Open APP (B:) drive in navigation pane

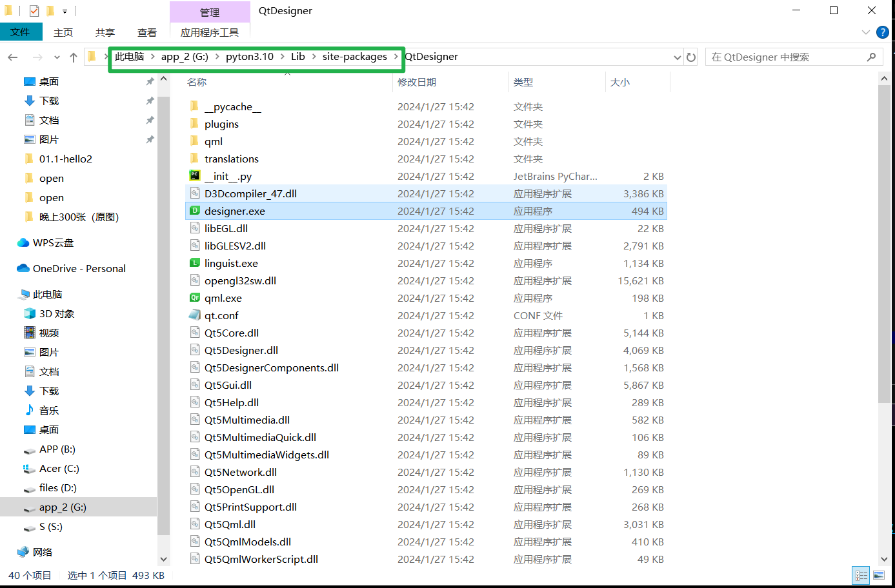point(57,449)
